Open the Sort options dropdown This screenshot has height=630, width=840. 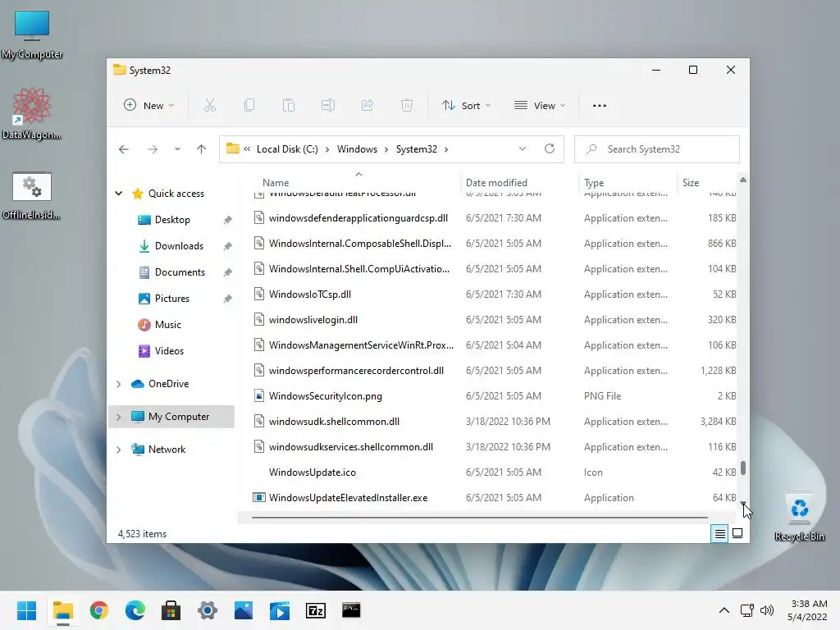coord(466,106)
